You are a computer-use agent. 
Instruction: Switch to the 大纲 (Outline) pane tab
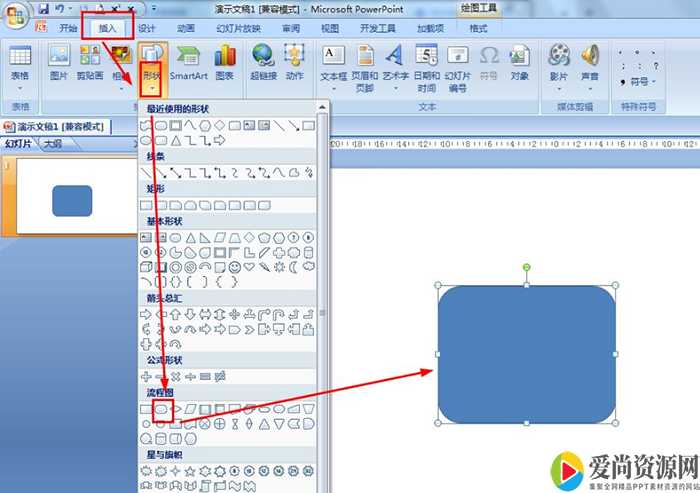coord(52,144)
